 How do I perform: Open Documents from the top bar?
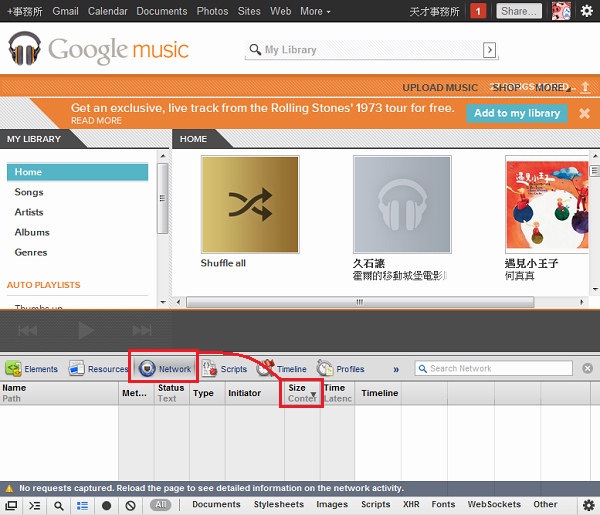[x=162, y=11]
